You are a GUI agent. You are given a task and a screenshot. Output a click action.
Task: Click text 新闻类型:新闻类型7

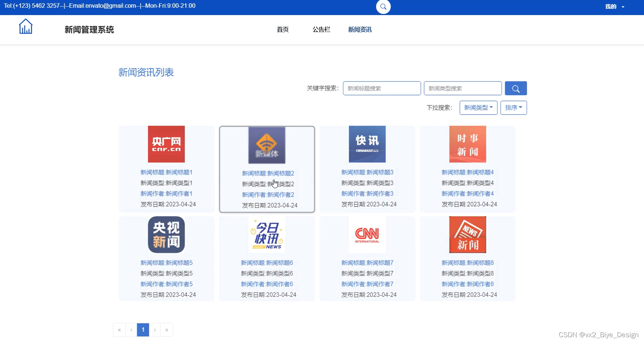(x=367, y=273)
